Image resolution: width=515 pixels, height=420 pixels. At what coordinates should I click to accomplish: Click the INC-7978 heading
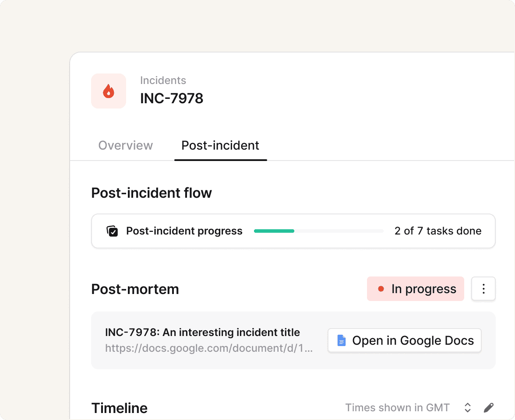tap(172, 98)
